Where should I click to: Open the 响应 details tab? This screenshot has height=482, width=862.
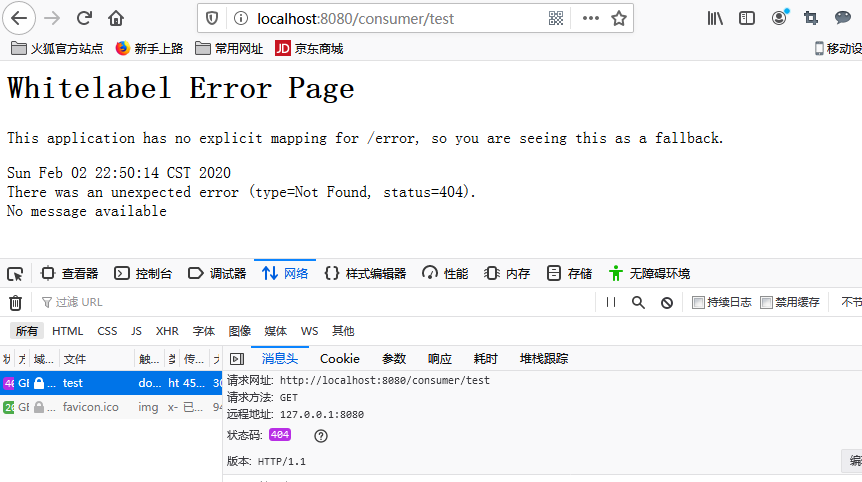(440, 359)
